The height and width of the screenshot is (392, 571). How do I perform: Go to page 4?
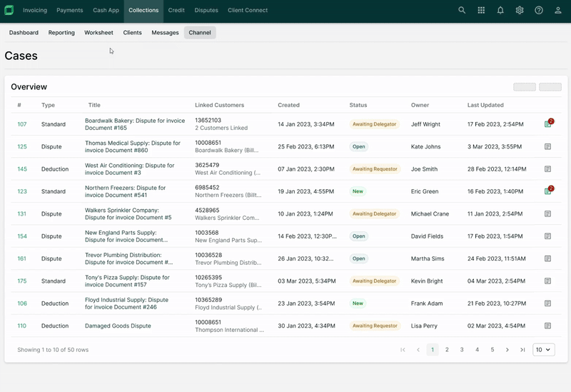coord(477,350)
